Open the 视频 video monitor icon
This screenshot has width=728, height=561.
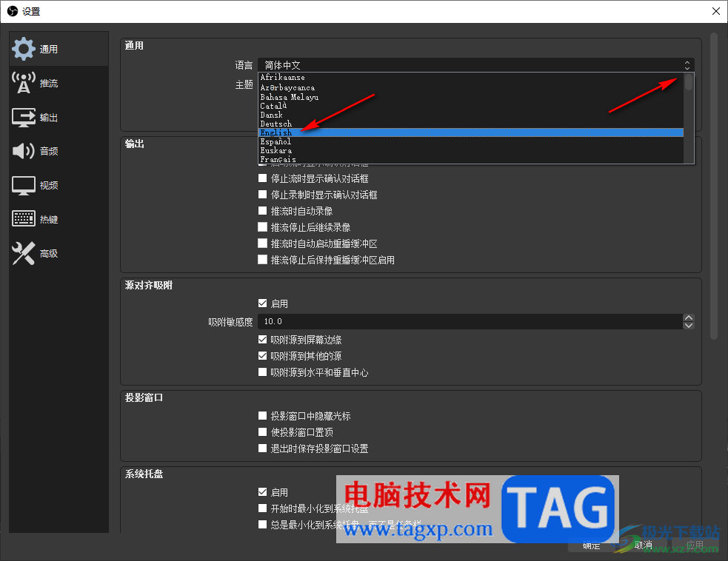point(23,186)
